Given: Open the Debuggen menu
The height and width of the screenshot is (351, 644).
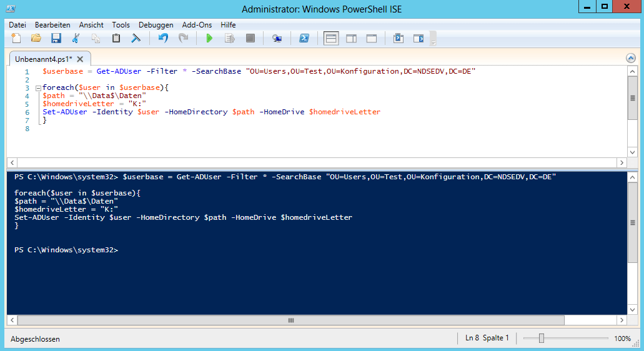Looking at the screenshot, I should pyautogui.click(x=156, y=25).
